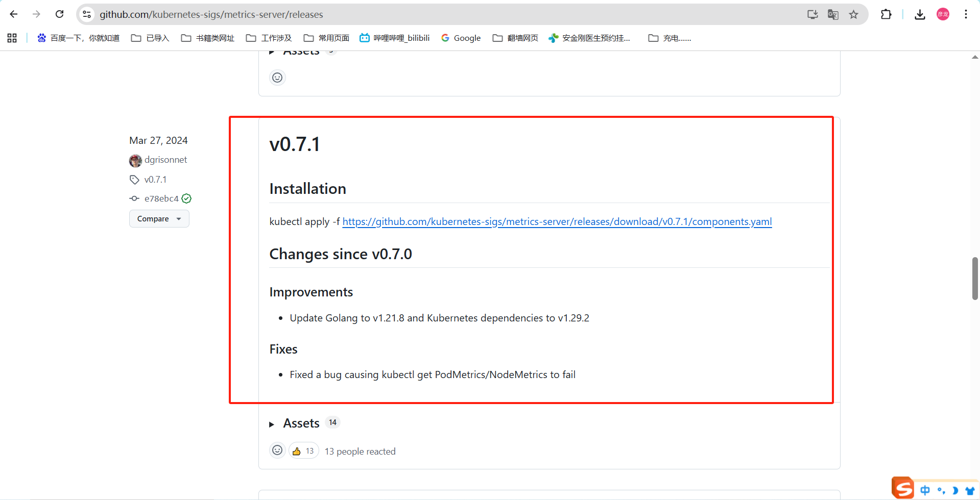The height and width of the screenshot is (500, 980).
Task: Click the install app icon in address bar
Action: click(x=812, y=14)
